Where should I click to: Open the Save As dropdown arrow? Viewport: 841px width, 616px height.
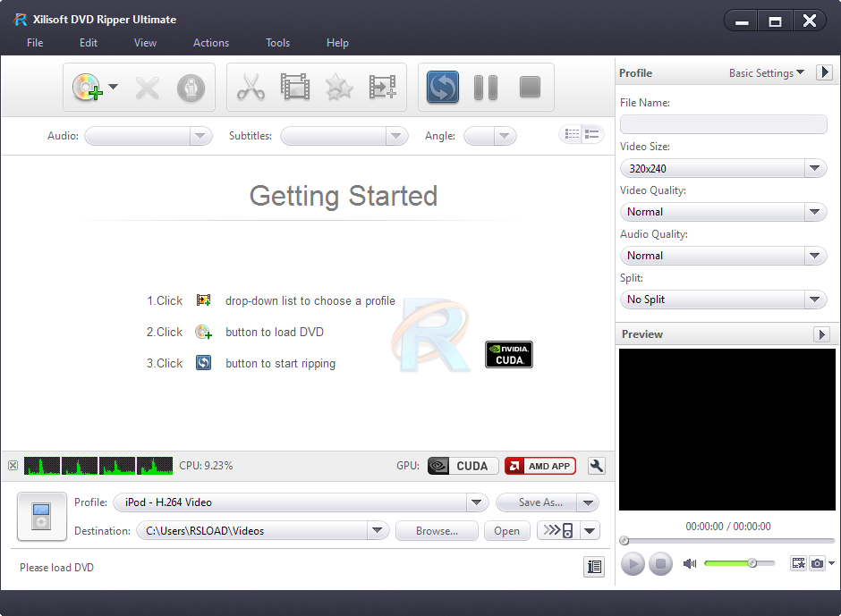[x=589, y=502]
